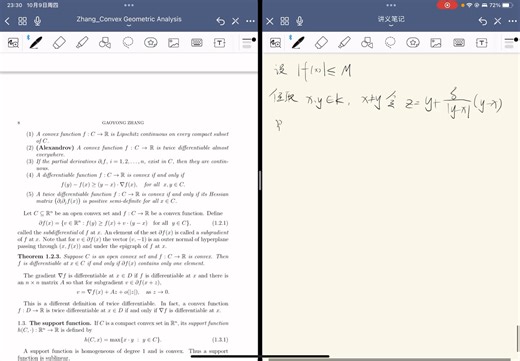Open page thumbnails grid in 讲义笔记 window

coord(285,21)
